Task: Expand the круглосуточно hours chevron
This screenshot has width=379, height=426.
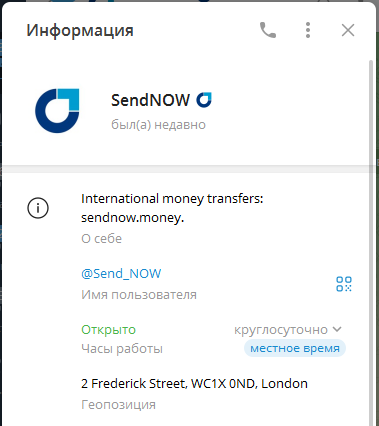Action: tap(337, 329)
